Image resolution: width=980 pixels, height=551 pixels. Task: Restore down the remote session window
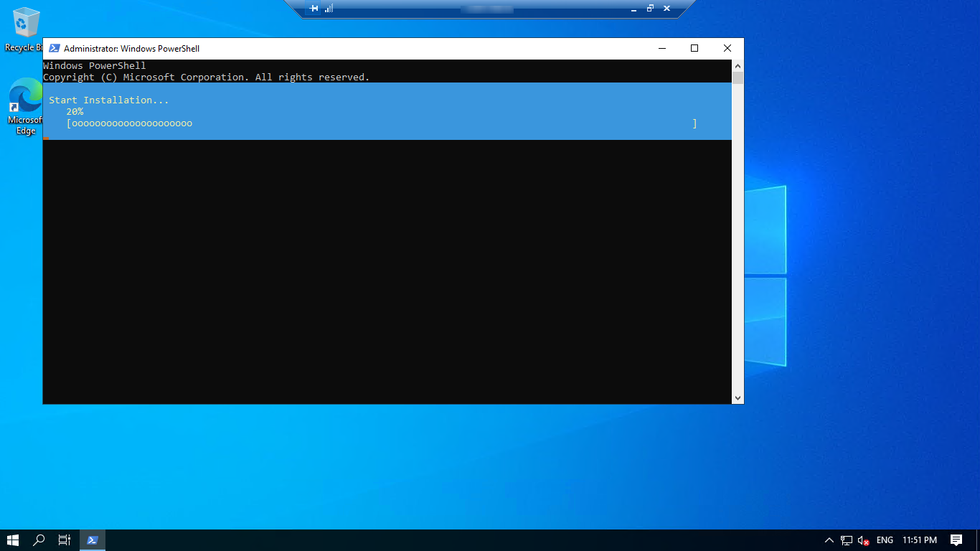(x=650, y=9)
